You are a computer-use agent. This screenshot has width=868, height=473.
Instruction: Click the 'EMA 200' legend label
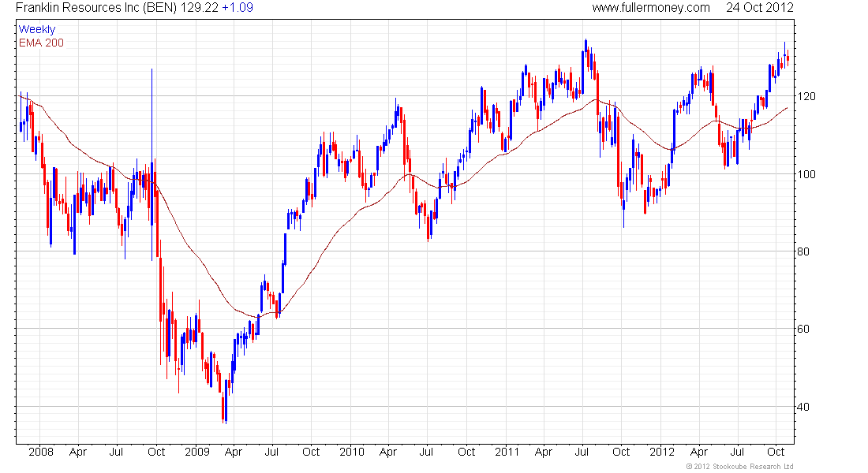(42, 43)
